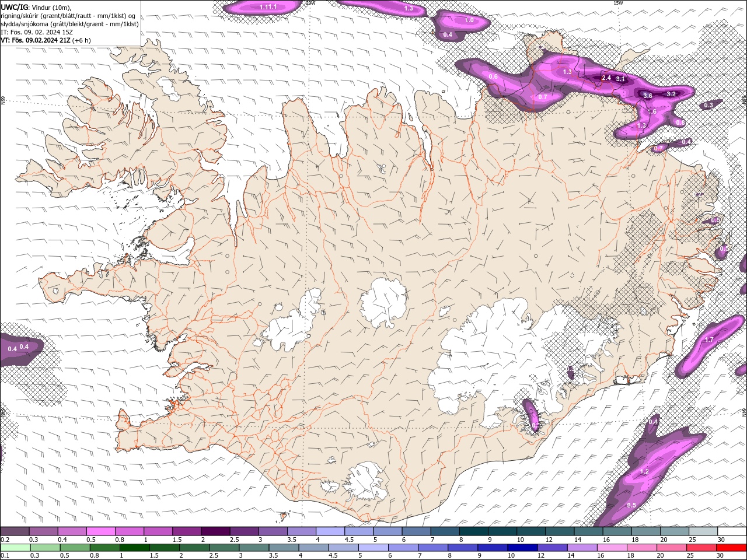747x560 pixels.
Task: Click the 0.6 precipitation value on the map
Action: pos(493,76)
